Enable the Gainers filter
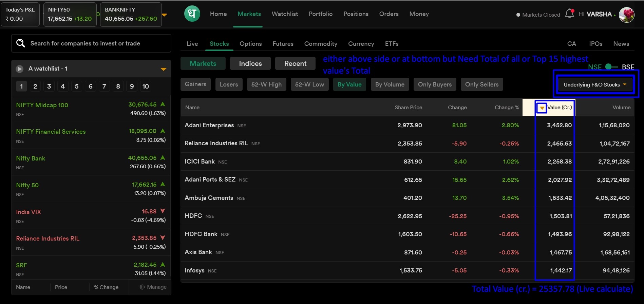This screenshot has height=304, width=644. [195, 84]
